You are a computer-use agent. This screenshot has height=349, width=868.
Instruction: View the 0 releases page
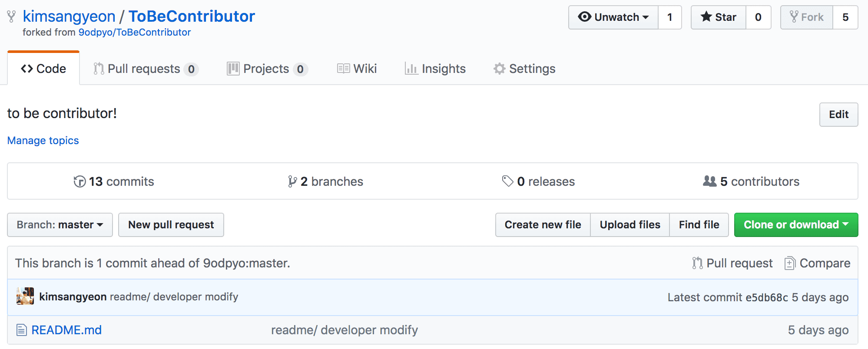pyautogui.click(x=538, y=181)
